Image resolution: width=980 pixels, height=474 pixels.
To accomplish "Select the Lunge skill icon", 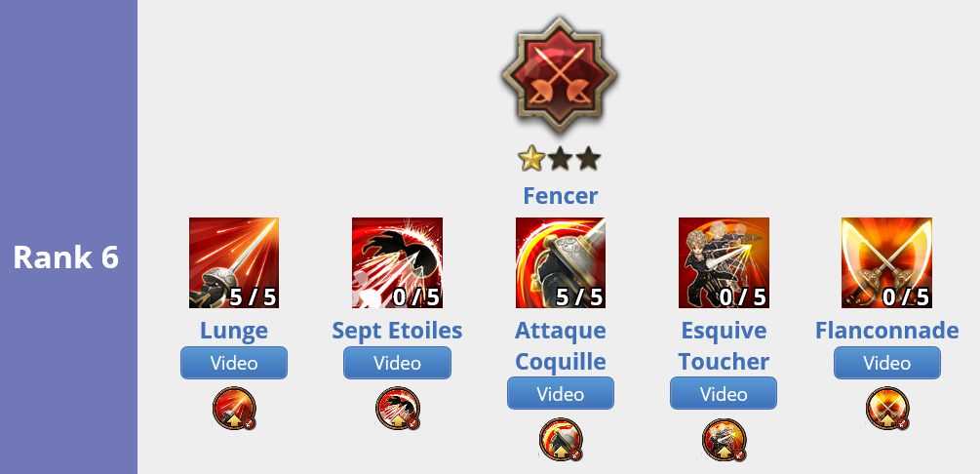I will (x=234, y=262).
